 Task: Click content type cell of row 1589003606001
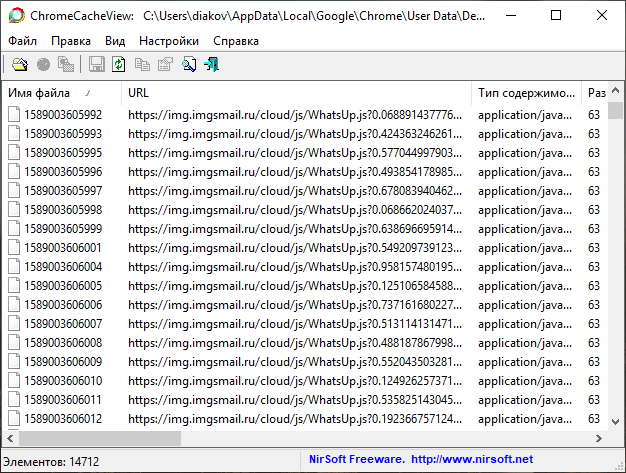pos(525,248)
